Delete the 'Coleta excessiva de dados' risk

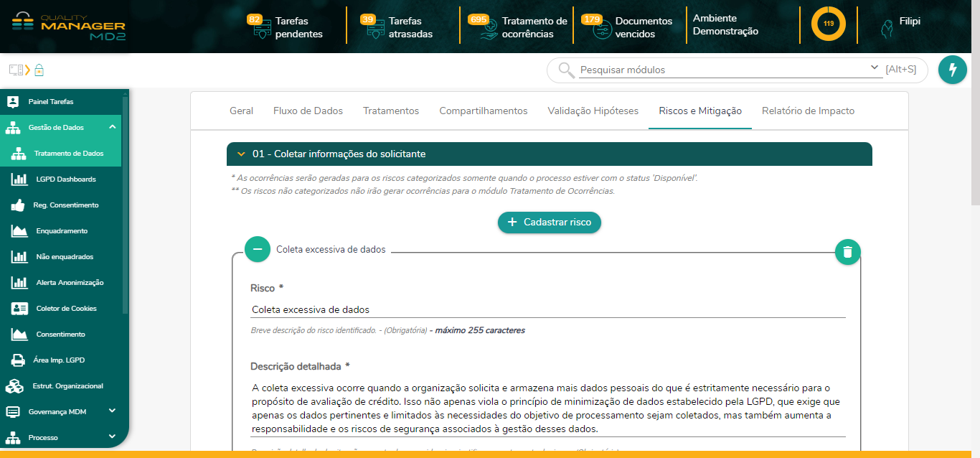click(x=847, y=252)
